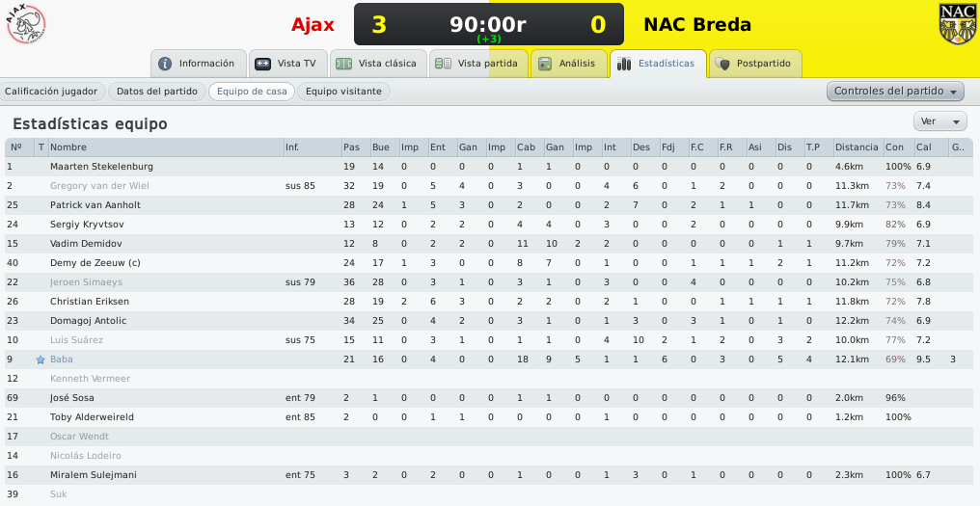Click the 90:00 match clock display
This screenshot has height=506, width=980.
point(488,24)
